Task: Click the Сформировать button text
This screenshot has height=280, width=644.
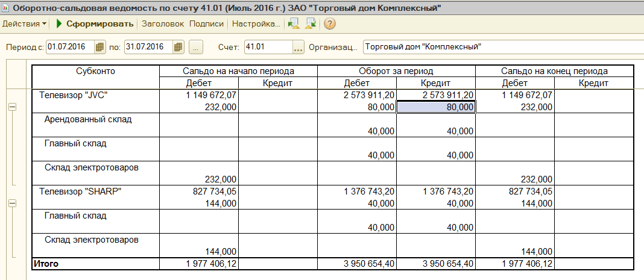Action: point(100,24)
